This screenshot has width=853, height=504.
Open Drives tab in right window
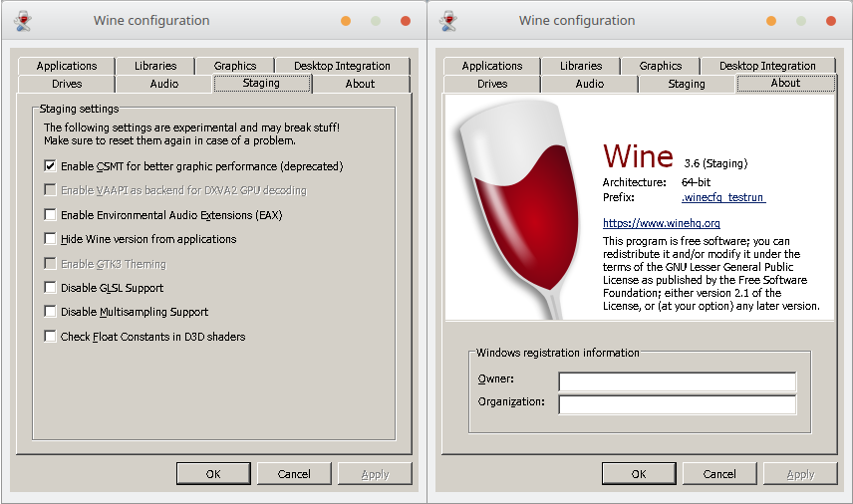[x=492, y=84]
